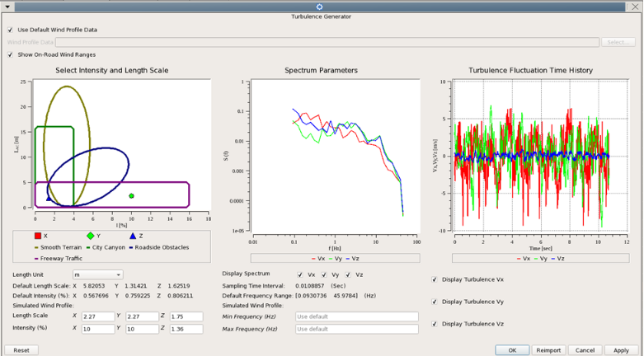Click the red X square legend icon

37,236
